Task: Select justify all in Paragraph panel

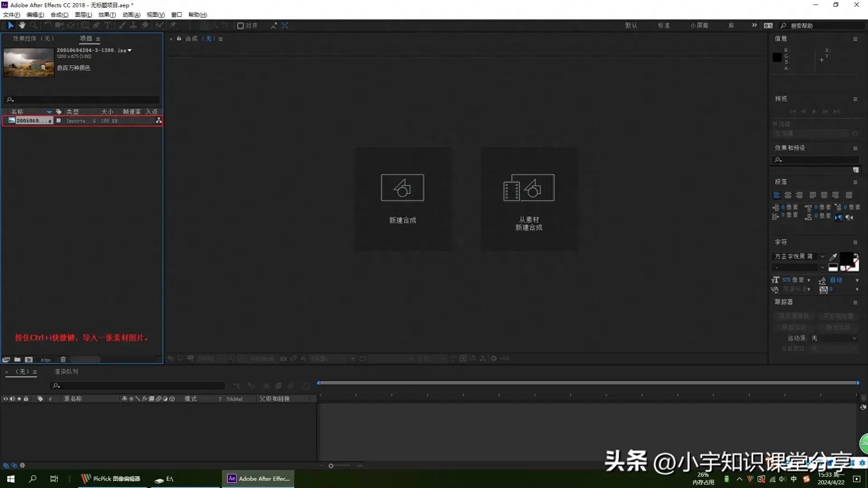Action: [849, 195]
